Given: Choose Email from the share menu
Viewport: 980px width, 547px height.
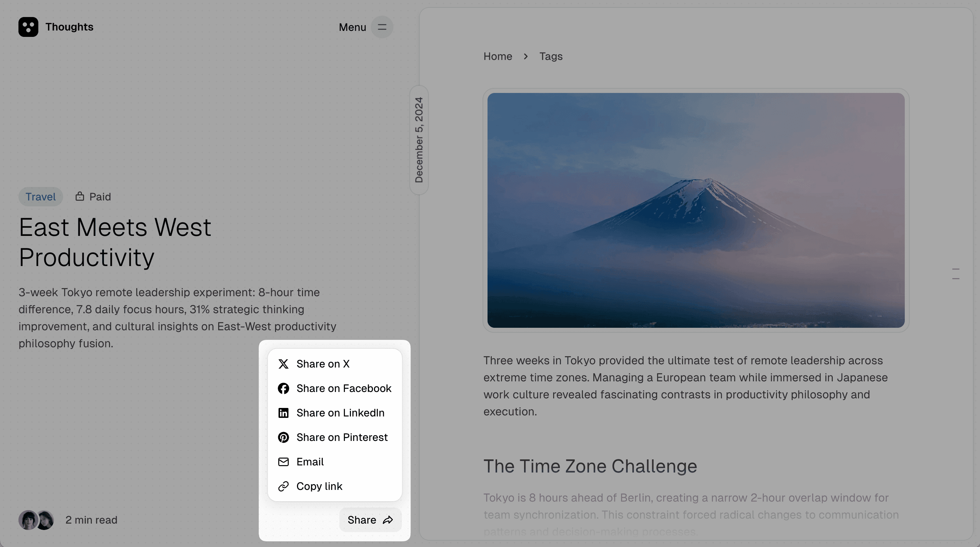Looking at the screenshot, I should [310, 462].
